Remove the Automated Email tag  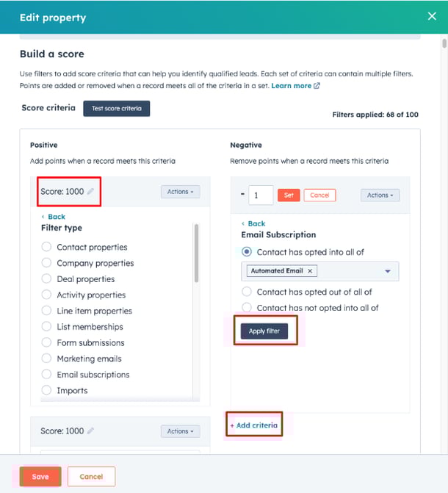[310, 271]
